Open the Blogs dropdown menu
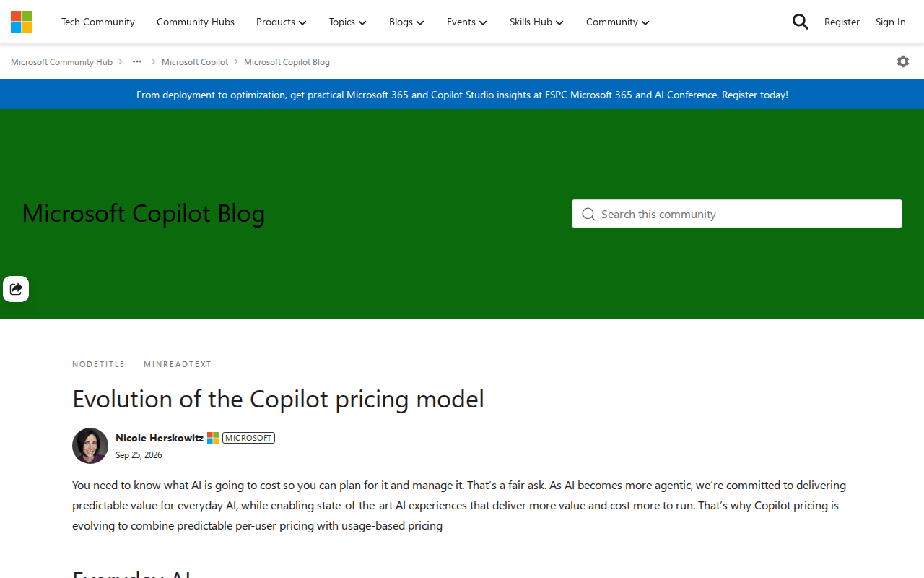This screenshot has height=578, width=924. click(x=406, y=22)
